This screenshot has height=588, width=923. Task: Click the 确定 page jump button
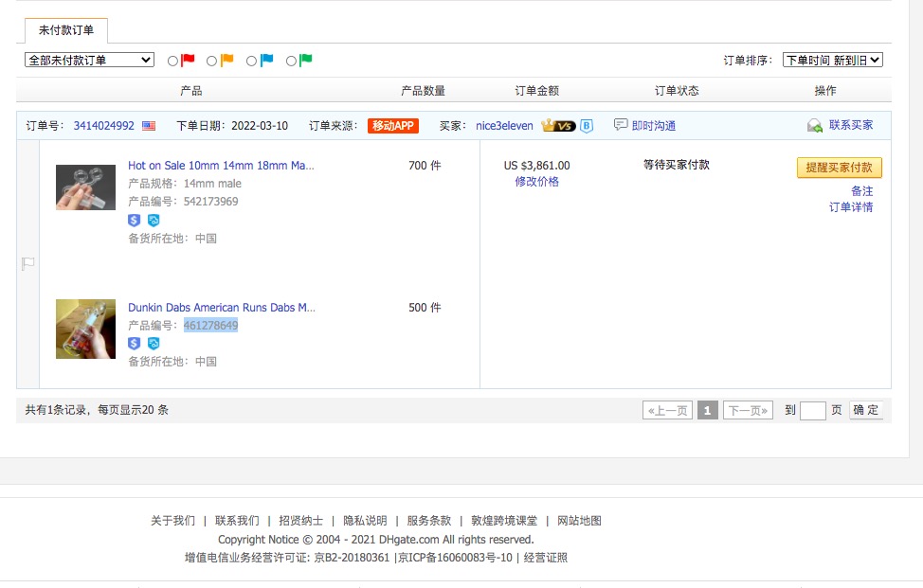[865, 410]
